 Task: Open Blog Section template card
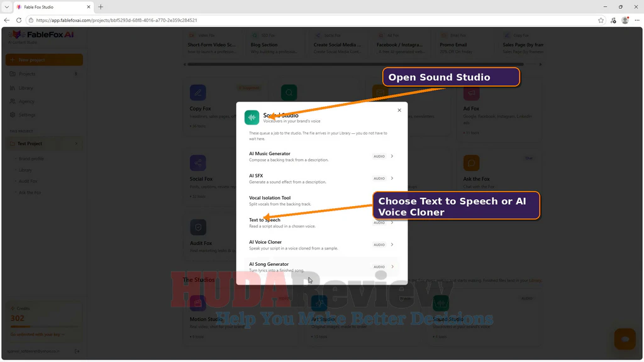275,43
